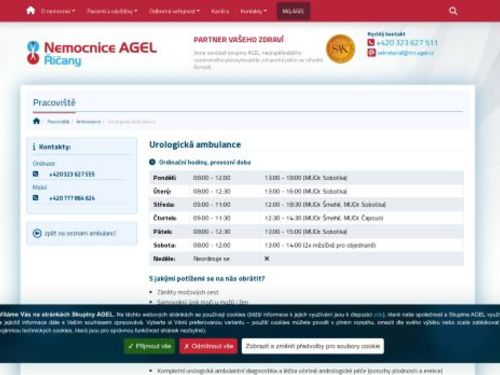Click the zde link in cookie banner
Screen dimensions: 500x375
coord(378,314)
